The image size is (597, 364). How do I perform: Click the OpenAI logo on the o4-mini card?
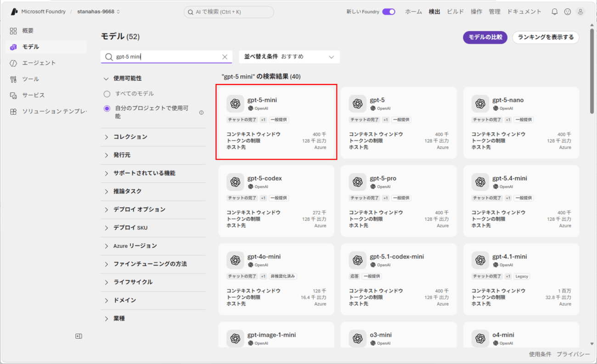pyautogui.click(x=480, y=339)
